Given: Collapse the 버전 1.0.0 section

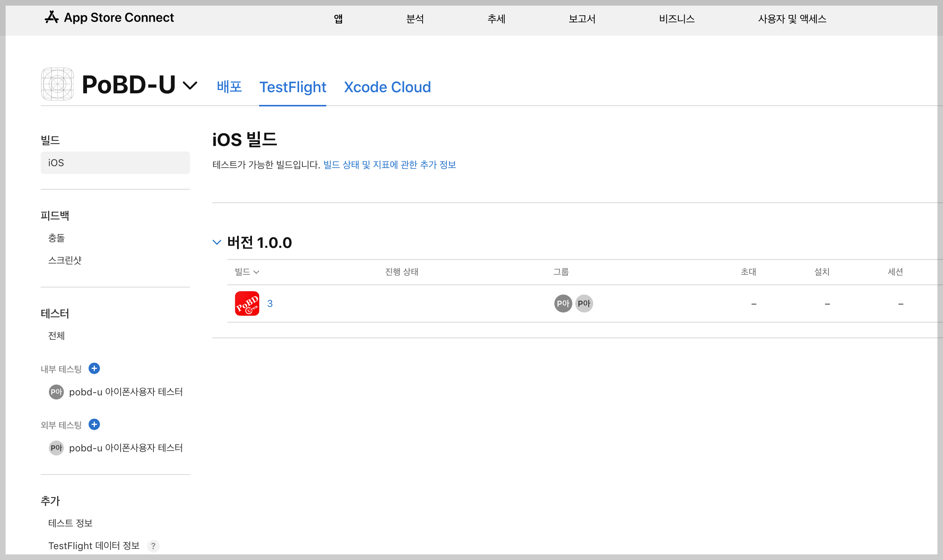Looking at the screenshot, I should click(x=217, y=242).
